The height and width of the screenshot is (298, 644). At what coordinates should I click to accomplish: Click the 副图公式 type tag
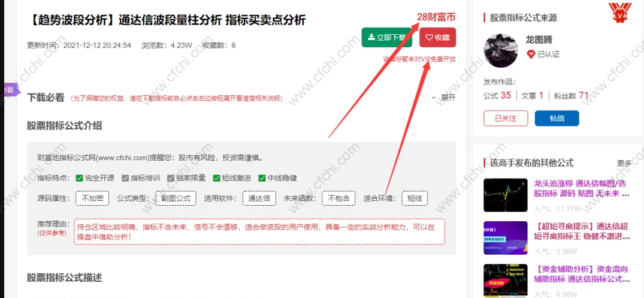176,198
